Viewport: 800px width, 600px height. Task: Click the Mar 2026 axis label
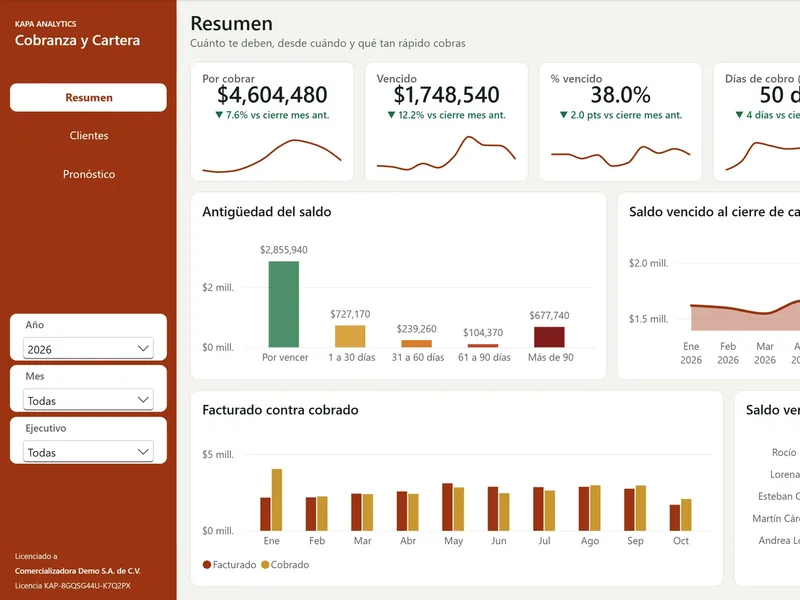click(765, 353)
